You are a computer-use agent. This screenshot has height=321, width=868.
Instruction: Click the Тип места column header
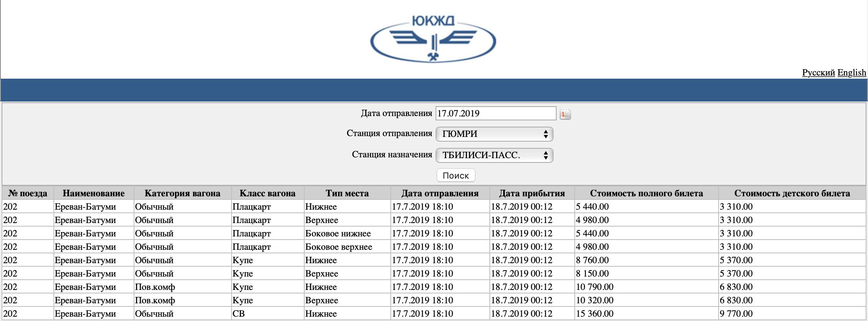click(x=347, y=193)
